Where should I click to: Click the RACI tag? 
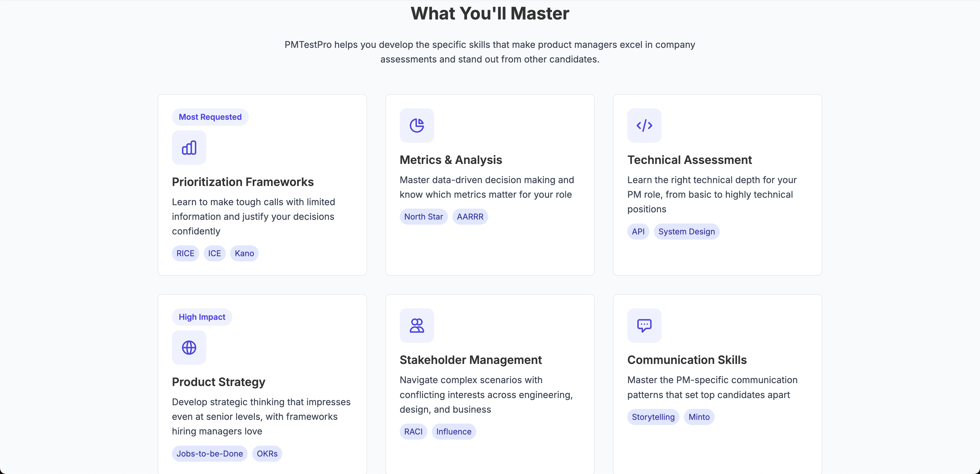coord(413,432)
